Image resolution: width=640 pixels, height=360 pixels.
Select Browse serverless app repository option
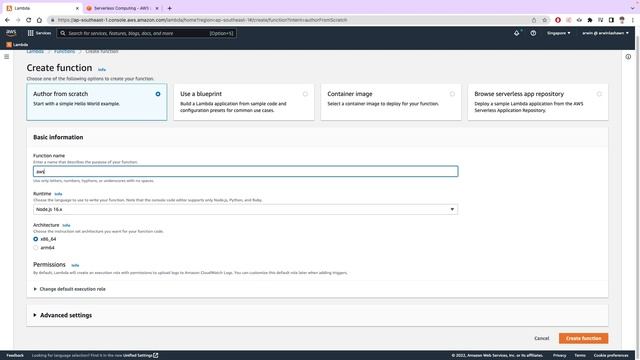pos(538,102)
